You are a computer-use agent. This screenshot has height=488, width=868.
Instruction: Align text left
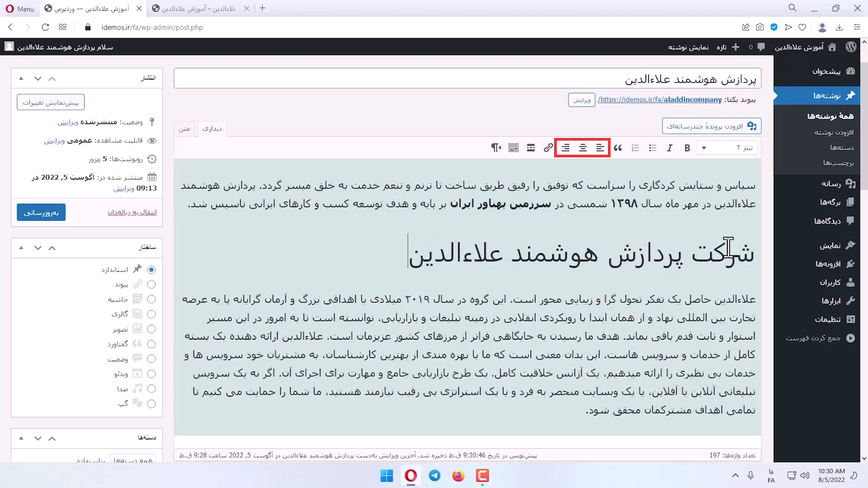(600, 148)
